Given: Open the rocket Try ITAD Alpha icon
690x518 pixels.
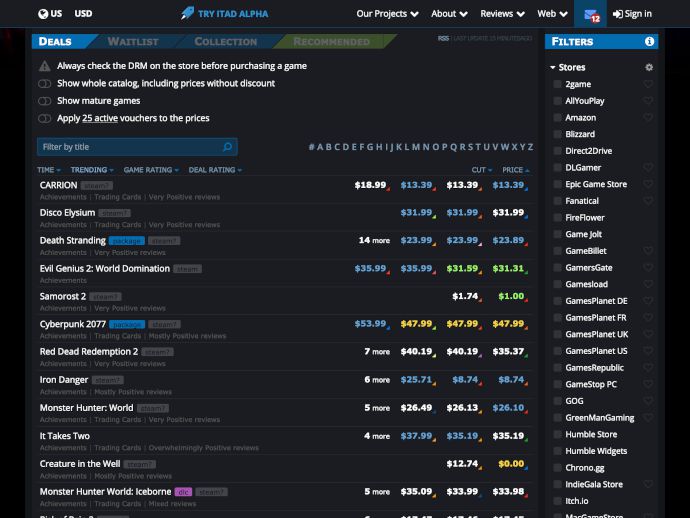Looking at the screenshot, I should click(x=187, y=13).
